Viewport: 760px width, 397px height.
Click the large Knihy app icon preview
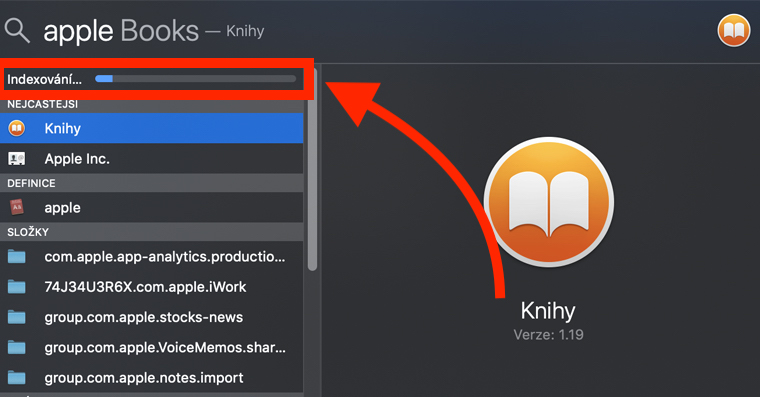pos(549,202)
